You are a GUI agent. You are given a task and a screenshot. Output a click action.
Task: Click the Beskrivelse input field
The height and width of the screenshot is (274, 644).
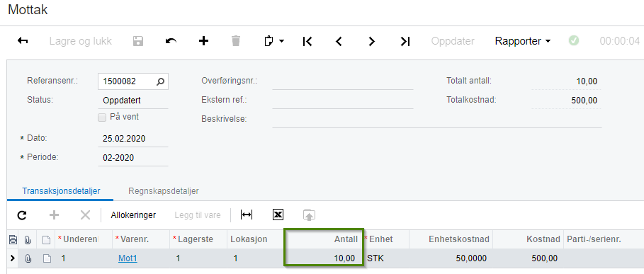(x=437, y=120)
